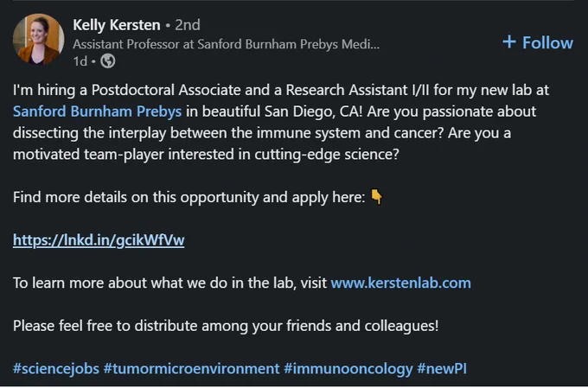This screenshot has height=388, width=588.
Task: Click the 1d post timestamp
Action: [80, 61]
